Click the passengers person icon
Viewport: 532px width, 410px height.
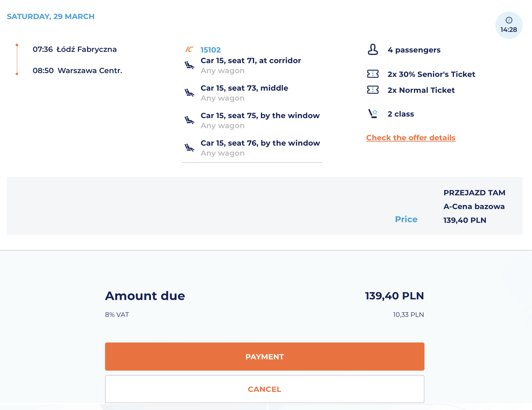pyautogui.click(x=373, y=50)
